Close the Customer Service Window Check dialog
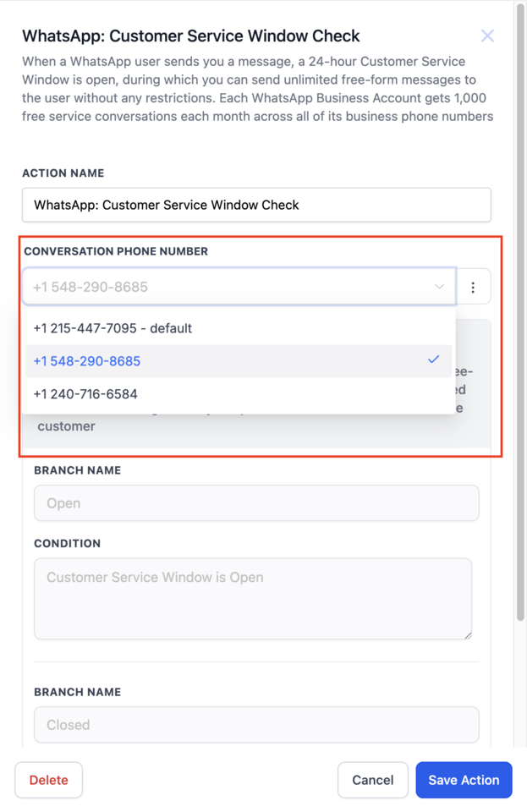Screen dimensions: 527x812 pos(487,36)
